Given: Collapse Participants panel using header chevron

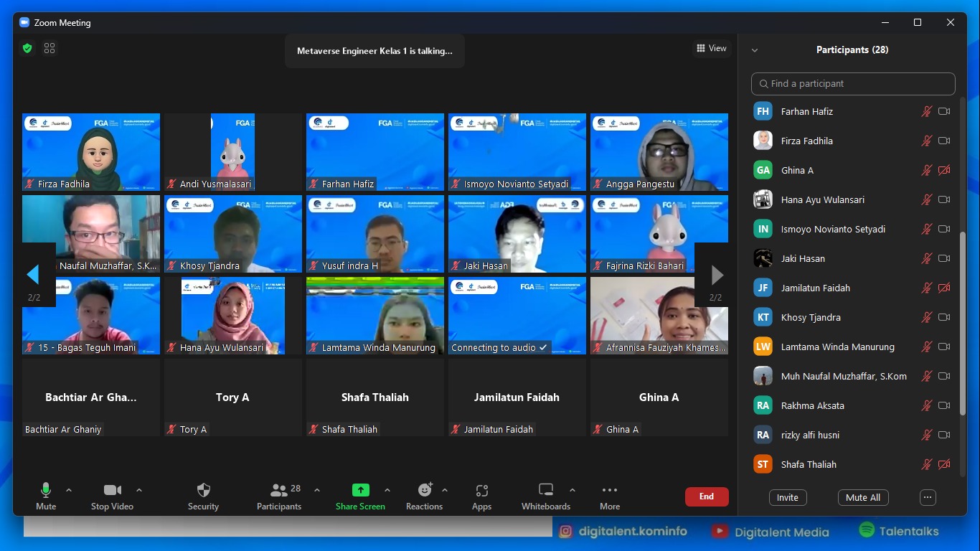Looking at the screenshot, I should (x=755, y=50).
